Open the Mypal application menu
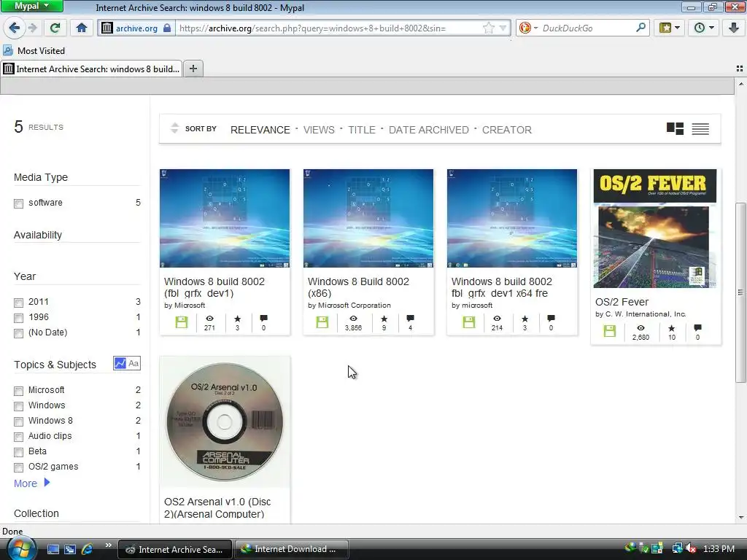This screenshot has height=560, width=747. point(31,6)
